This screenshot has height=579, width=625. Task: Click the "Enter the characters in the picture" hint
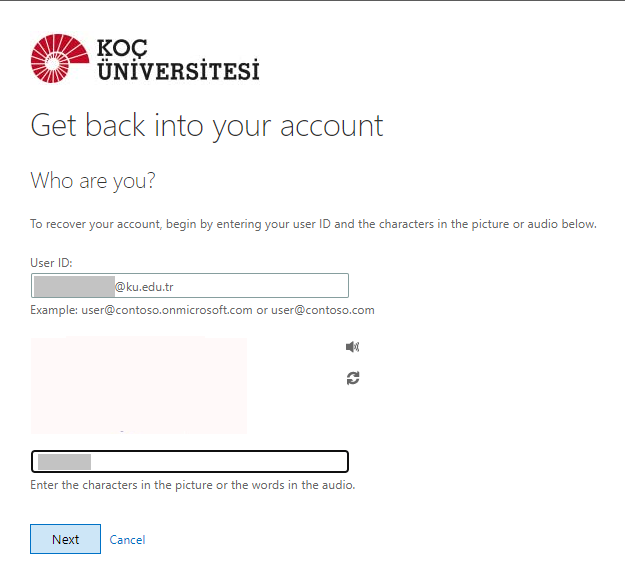(x=193, y=486)
